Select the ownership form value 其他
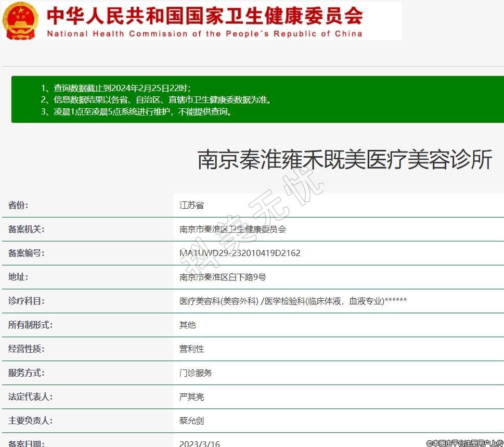Image resolution: width=504 pixels, height=447 pixels. [187, 325]
